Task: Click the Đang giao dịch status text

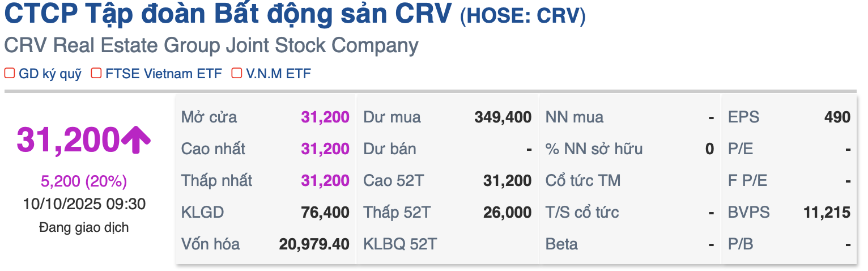Action: pyautogui.click(x=84, y=228)
